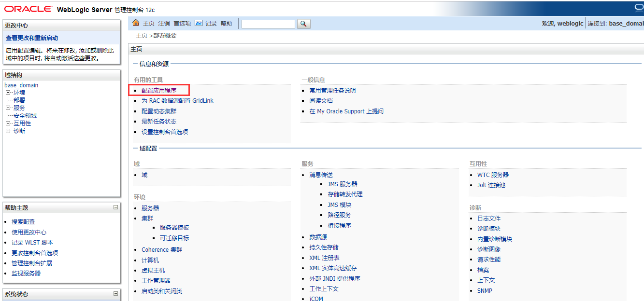The width and height of the screenshot is (644, 301).
Task: Click 注销 in the top toolbar
Action: coord(164,24)
